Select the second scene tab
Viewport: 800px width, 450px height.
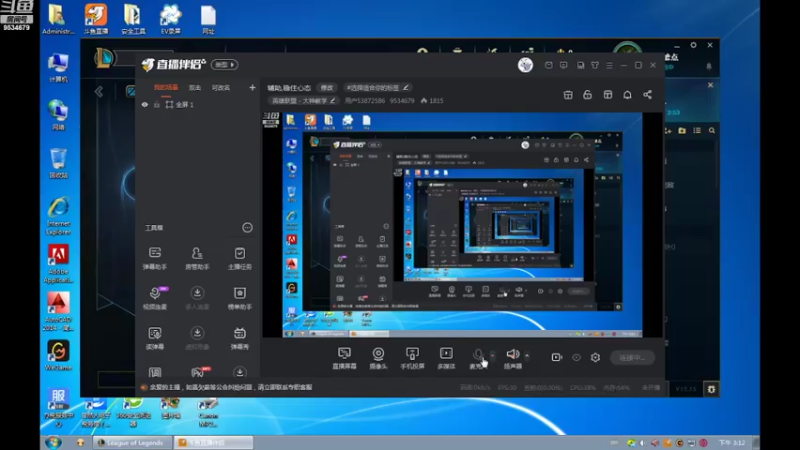195,88
